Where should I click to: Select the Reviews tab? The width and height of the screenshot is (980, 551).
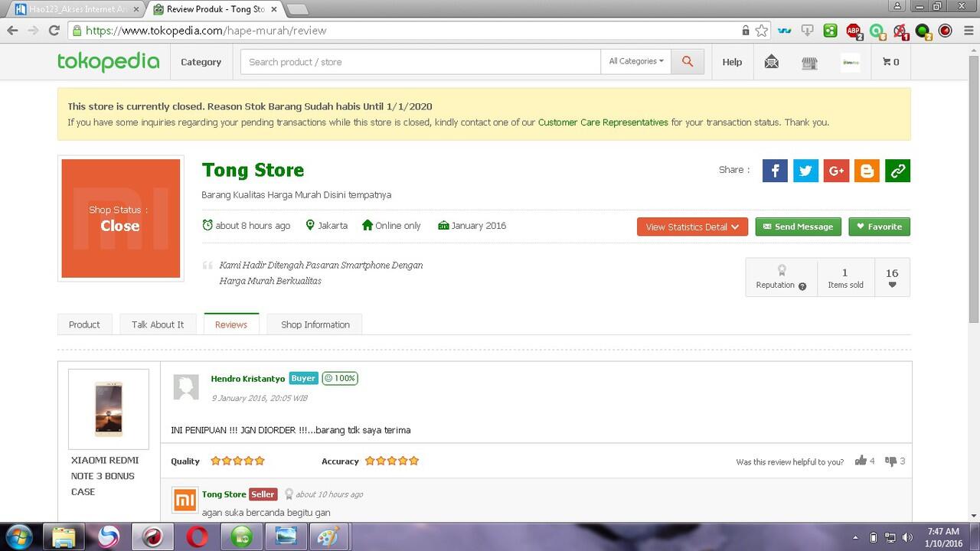point(231,324)
